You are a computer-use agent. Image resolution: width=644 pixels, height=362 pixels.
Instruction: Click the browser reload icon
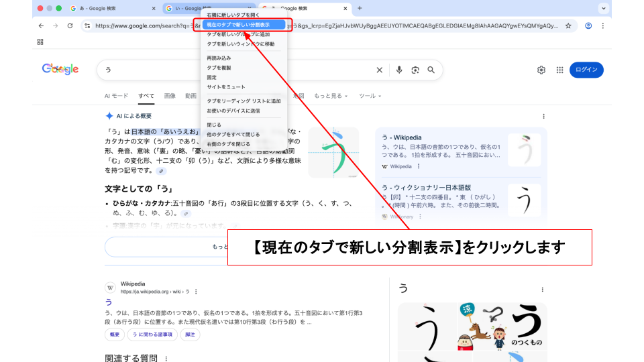[70, 25]
